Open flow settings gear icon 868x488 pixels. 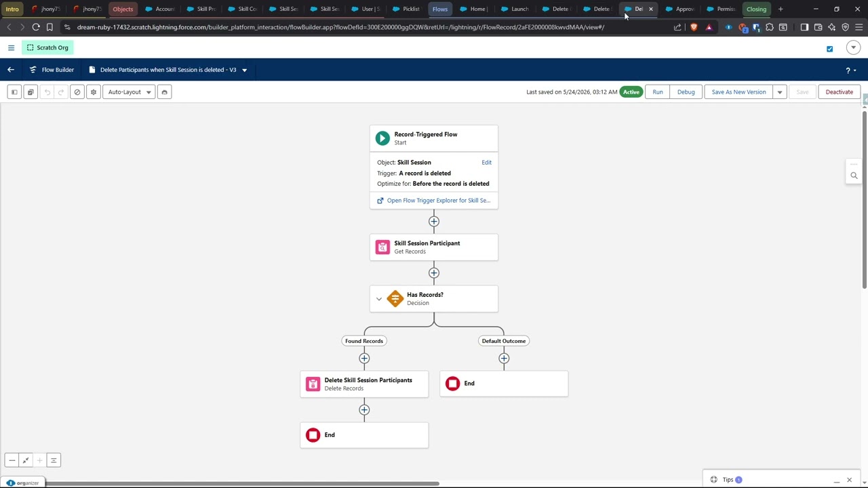(x=94, y=92)
